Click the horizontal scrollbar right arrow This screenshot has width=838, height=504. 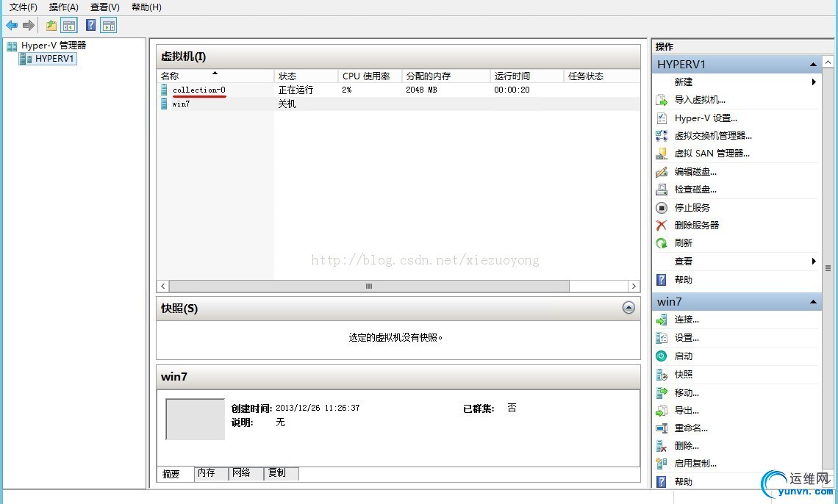[634, 287]
